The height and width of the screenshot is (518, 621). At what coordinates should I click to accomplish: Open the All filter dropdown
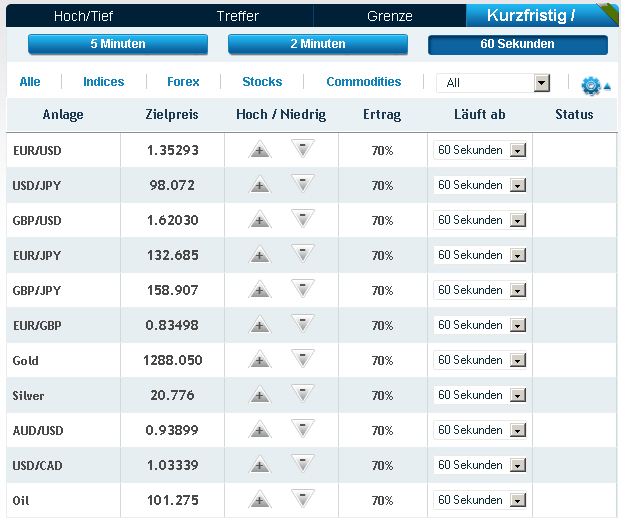click(493, 83)
